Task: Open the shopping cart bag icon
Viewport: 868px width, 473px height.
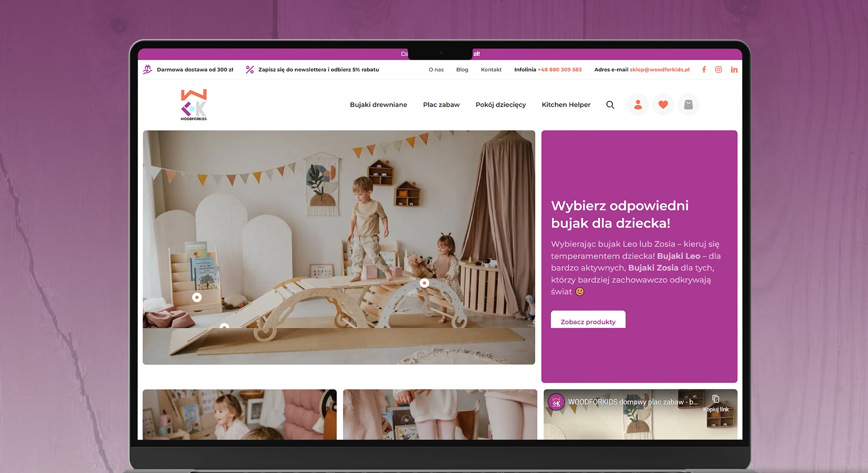Action: [688, 105]
